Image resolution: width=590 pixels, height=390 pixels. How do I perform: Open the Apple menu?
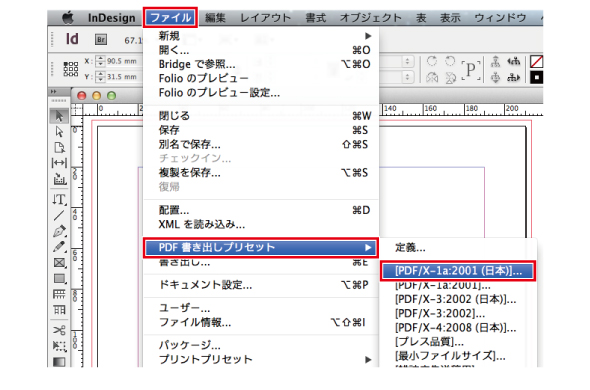(68, 18)
